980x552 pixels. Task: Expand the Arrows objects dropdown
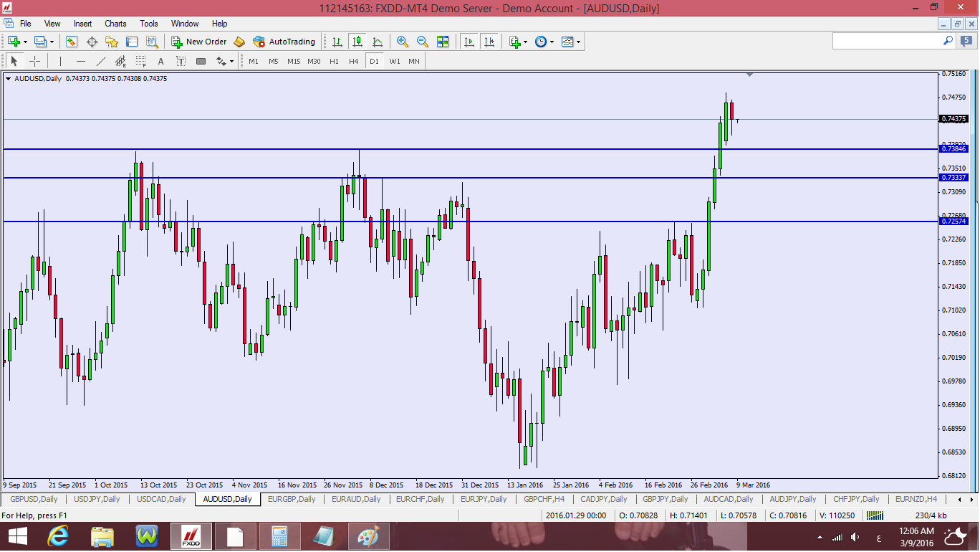point(231,61)
